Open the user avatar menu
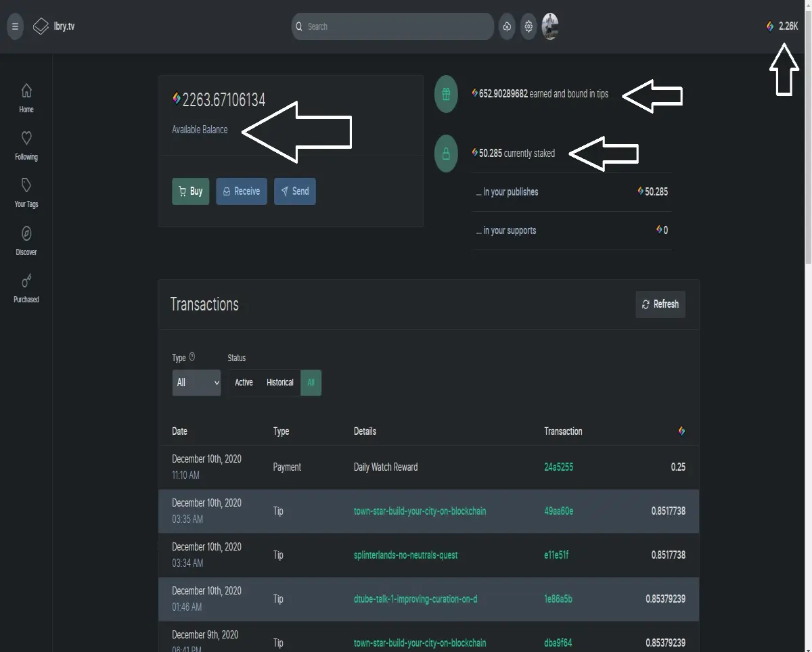This screenshot has height=652, width=812. coord(550,26)
